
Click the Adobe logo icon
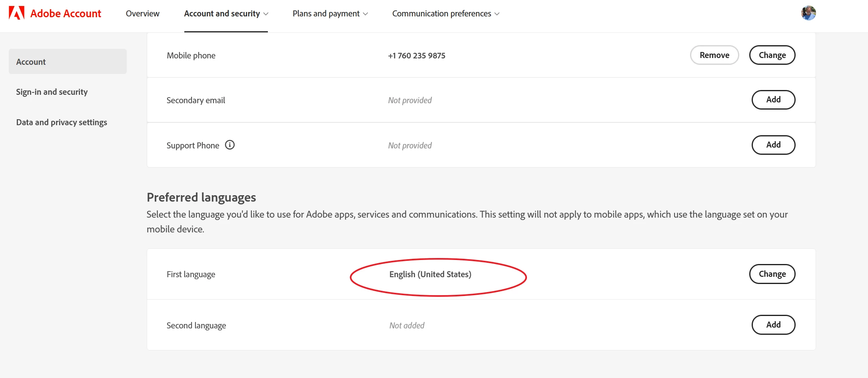point(16,13)
